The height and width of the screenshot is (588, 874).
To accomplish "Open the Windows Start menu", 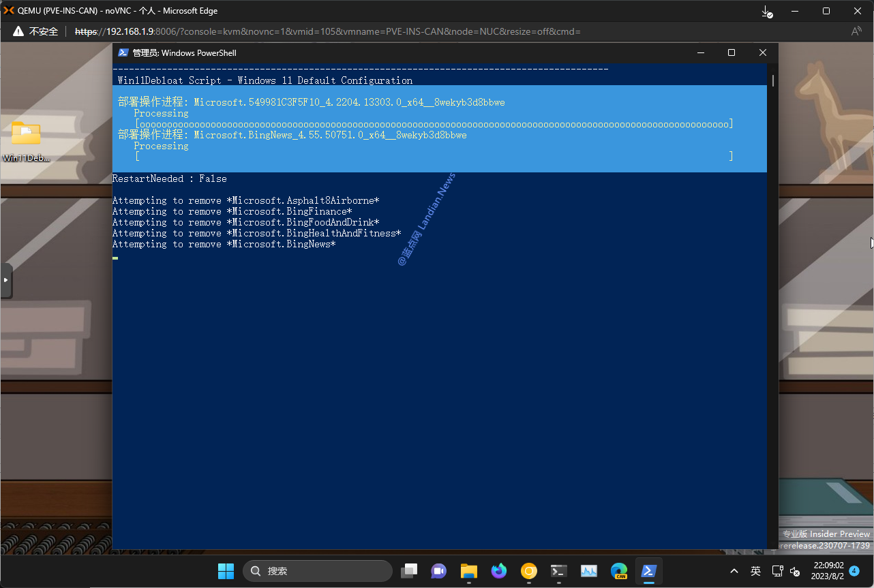I will point(226,571).
